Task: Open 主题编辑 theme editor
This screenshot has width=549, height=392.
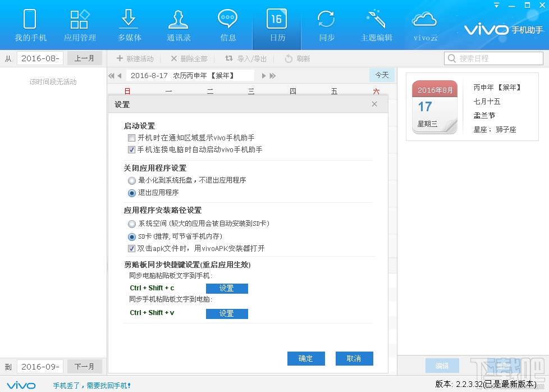Action: (376, 25)
